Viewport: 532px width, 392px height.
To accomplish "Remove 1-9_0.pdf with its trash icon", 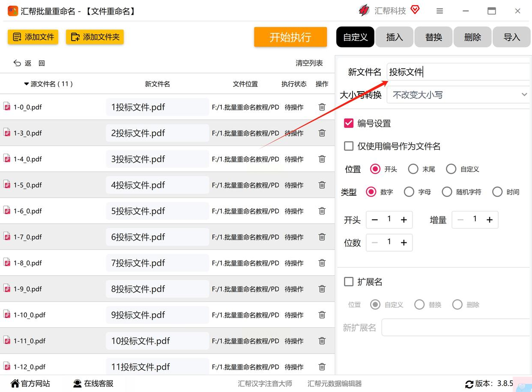I will pyautogui.click(x=322, y=289).
